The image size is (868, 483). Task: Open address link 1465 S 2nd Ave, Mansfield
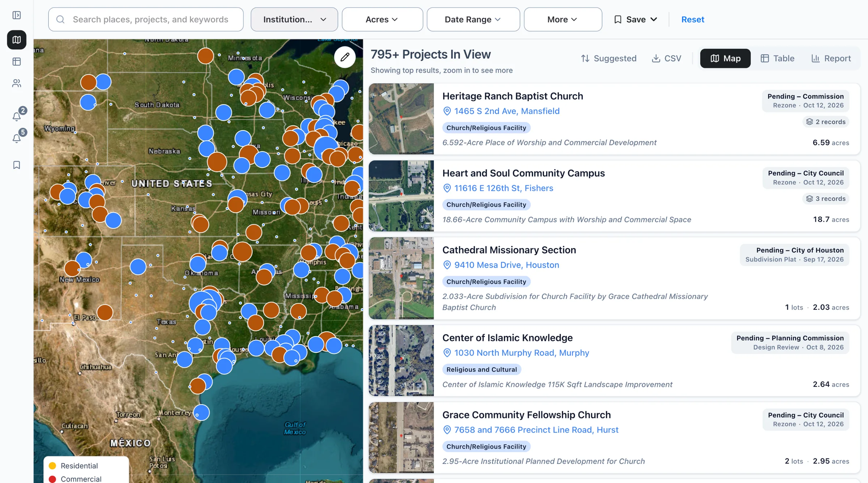[x=507, y=111]
